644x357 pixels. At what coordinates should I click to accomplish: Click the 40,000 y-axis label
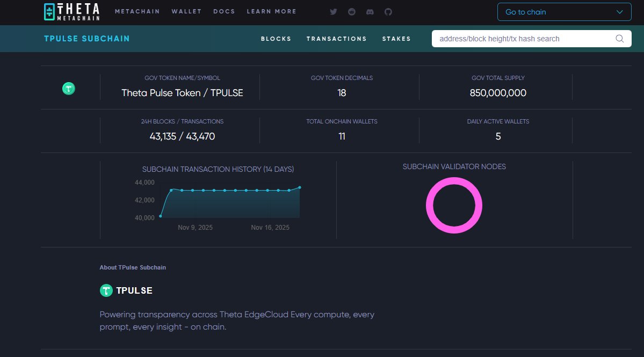pyautogui.click(x=144, y=218)
